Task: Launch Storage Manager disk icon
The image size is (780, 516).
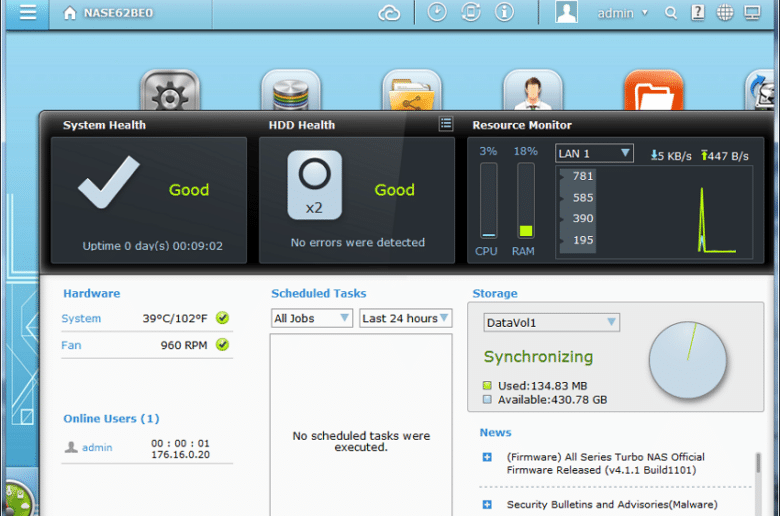Action: pos(291,90)
